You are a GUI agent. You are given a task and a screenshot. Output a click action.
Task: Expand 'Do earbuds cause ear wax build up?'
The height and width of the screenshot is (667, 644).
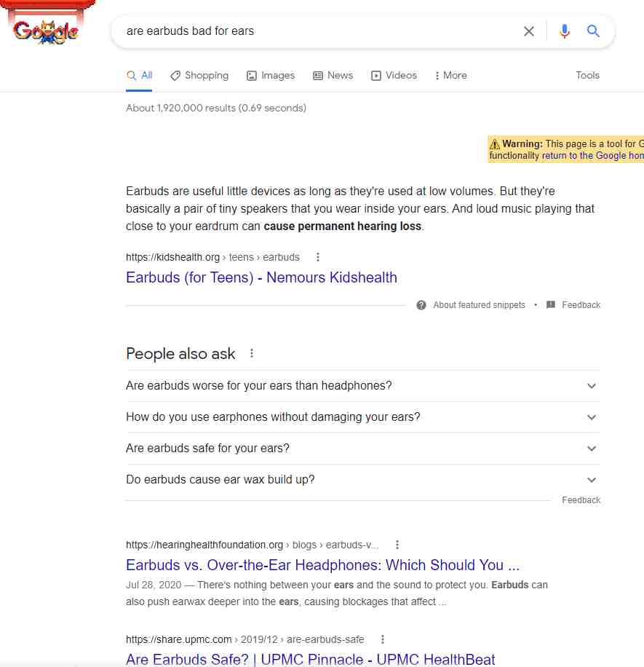(362, 480)
